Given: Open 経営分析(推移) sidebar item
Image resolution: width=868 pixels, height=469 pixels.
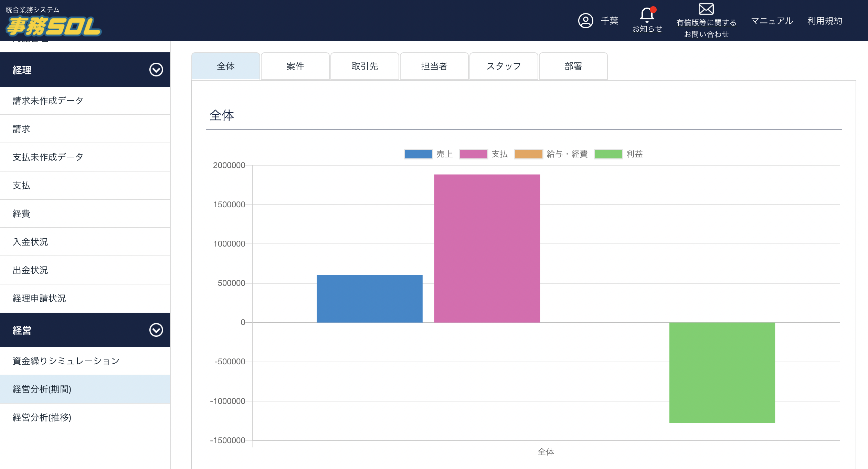Looking at the screenshot, I should point(42,417).
